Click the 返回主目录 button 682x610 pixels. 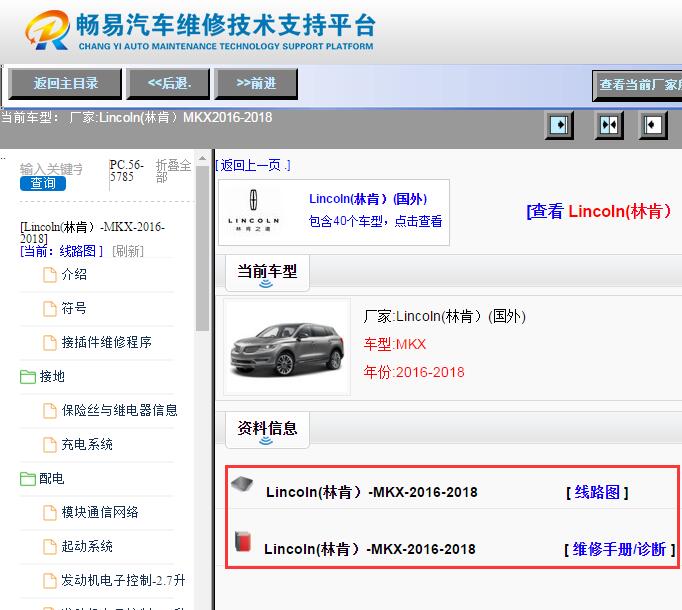pos(65,84)
